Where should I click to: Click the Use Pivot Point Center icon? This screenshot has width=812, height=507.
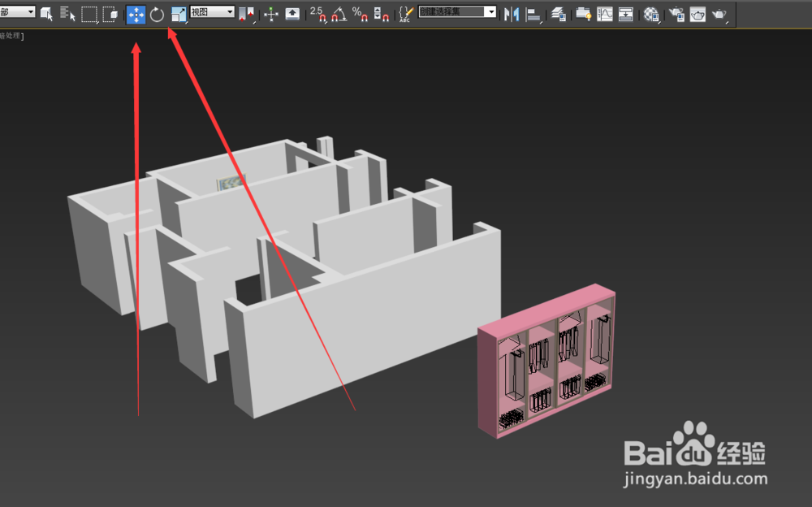tap(247, 15)
